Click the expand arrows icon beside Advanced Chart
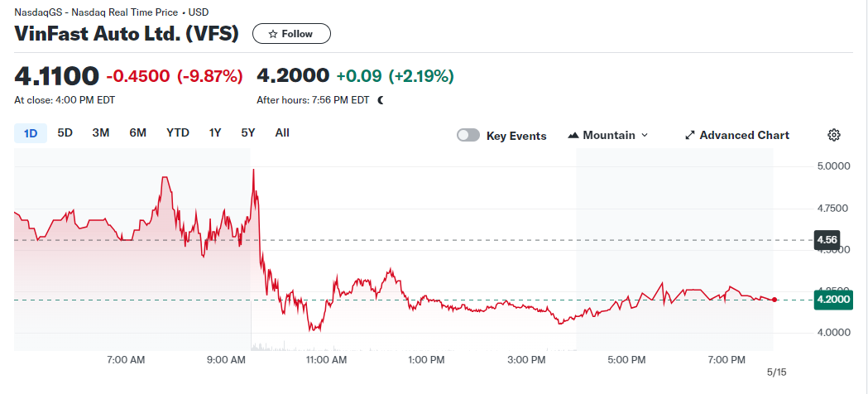 pos(690,135)
